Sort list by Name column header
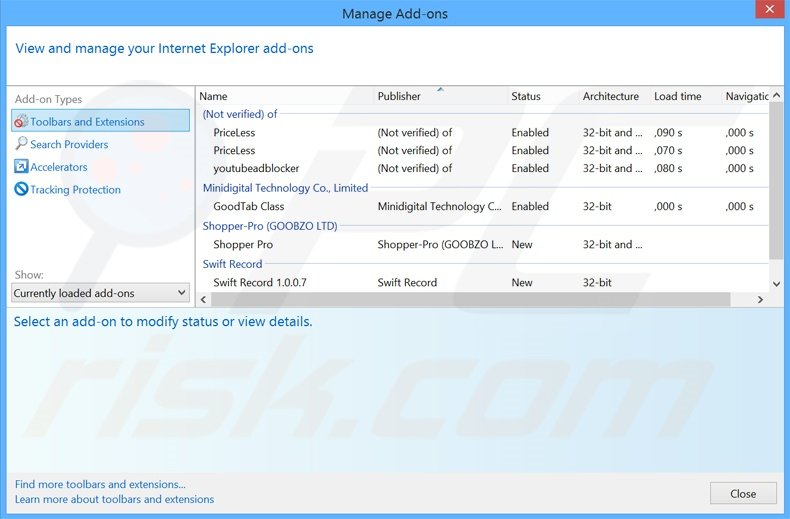The image size is (790, 519). click(x=213, y=96)
